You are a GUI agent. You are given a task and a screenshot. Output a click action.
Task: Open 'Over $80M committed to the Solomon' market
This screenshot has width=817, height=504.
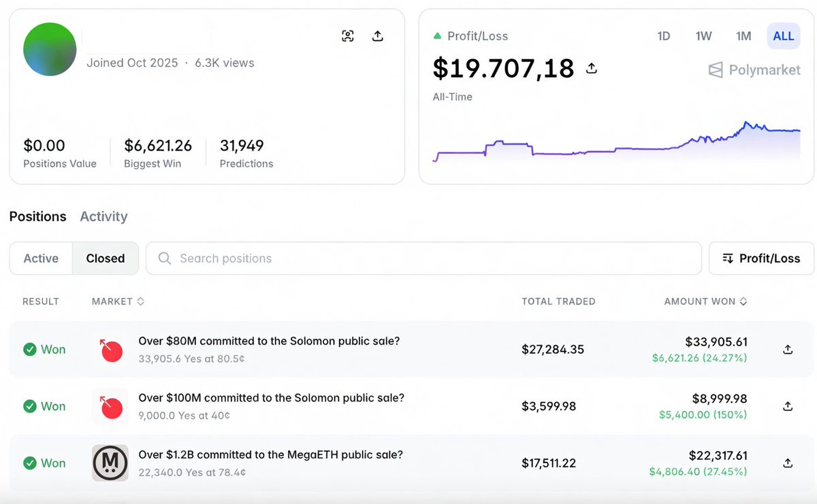[269, 341]
